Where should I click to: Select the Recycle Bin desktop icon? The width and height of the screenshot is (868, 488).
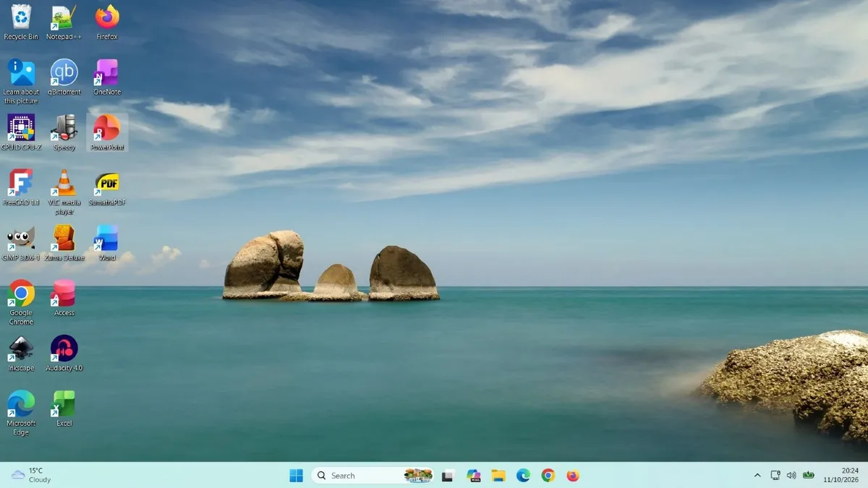click(x=21, y=22)
